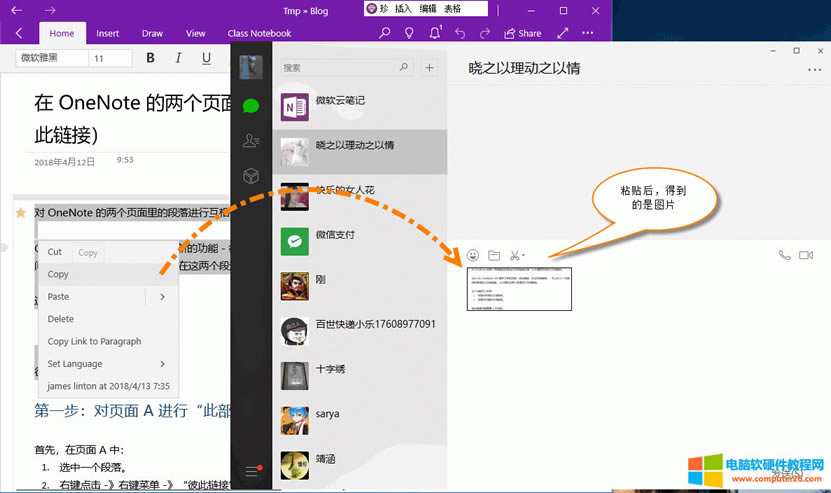Open the emoji picker in chat toolbar
Screen dimensions: 831x493
[x=473, y=255]
